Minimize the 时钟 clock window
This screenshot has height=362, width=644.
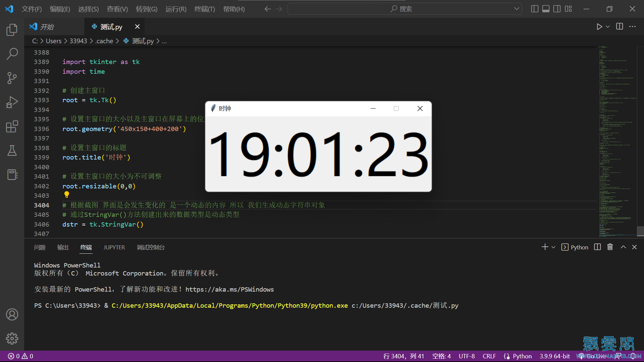(x=373, y=108)
